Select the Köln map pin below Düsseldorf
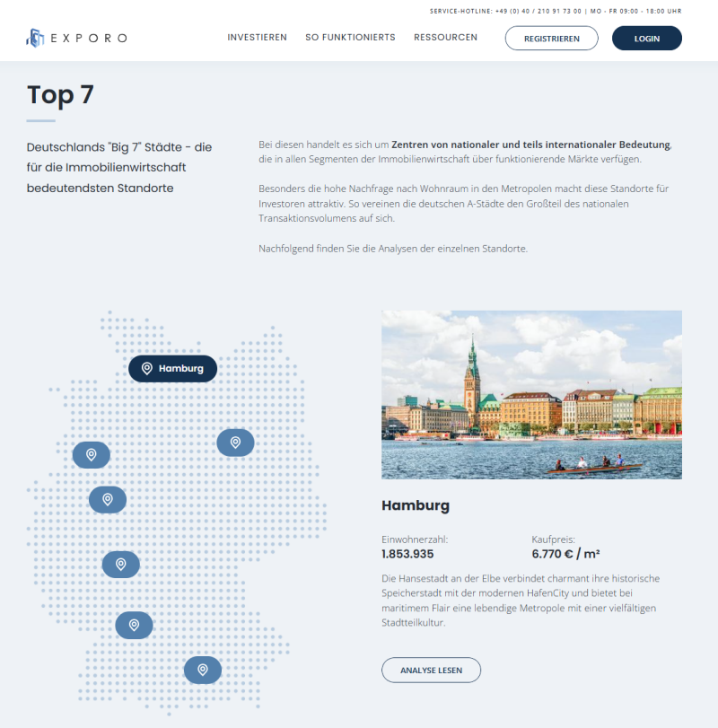Image resolution: width=718 pixels, height=728 pixels. [x=108, y=500]
